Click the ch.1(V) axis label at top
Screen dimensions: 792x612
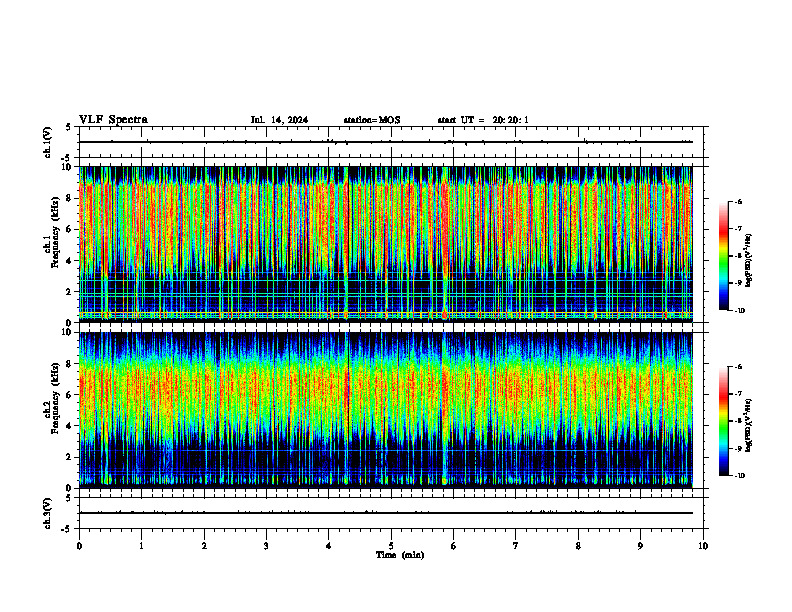point(48,142)
